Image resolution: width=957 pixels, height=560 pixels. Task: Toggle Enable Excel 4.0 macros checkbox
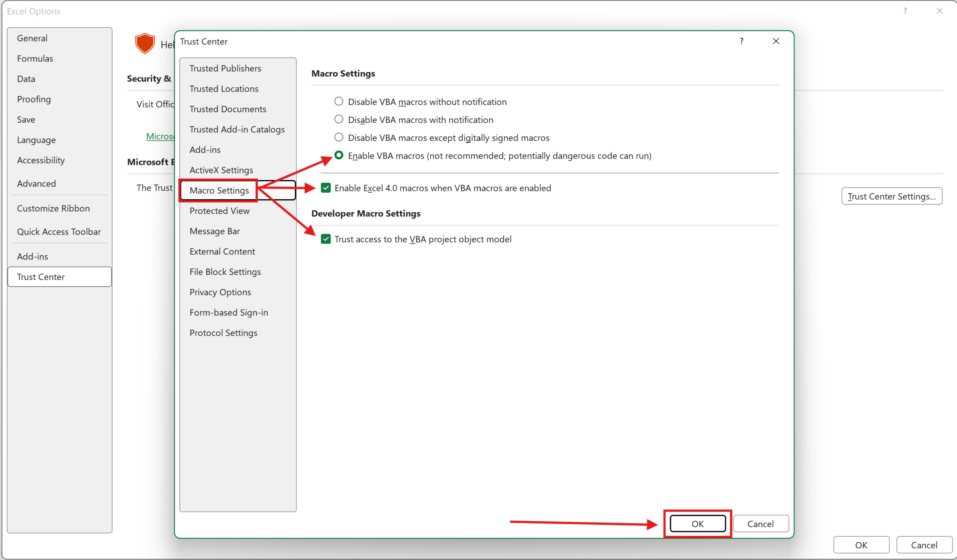(x=326, y=188)
